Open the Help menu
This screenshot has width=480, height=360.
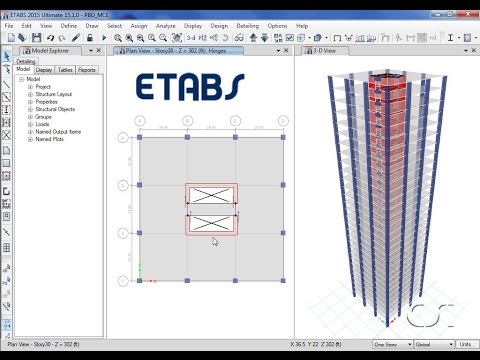pos(302,26)
